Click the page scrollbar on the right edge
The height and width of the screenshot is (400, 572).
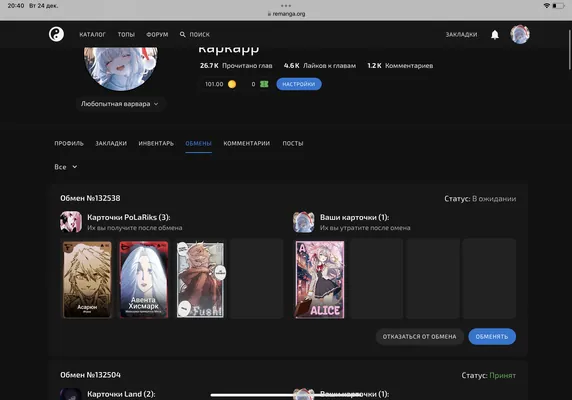pos(570,49)
